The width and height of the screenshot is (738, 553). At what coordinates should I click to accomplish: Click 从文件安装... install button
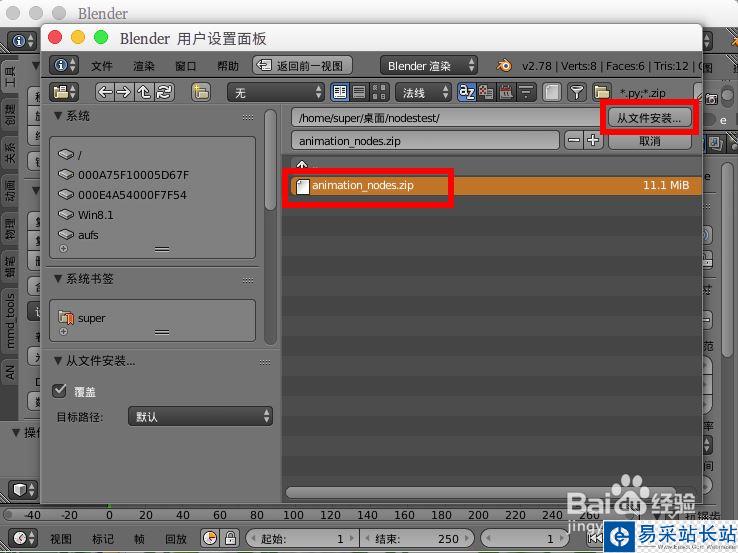pos(649,118)
